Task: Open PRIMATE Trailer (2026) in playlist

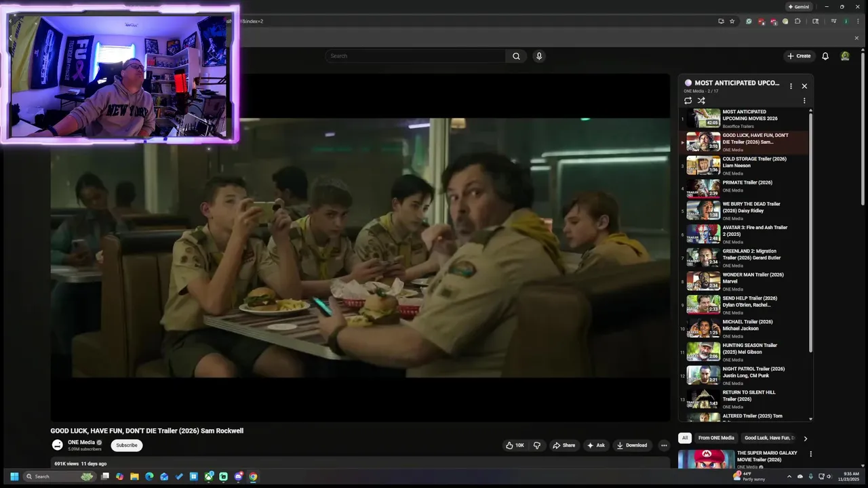Action: (743, 188)
